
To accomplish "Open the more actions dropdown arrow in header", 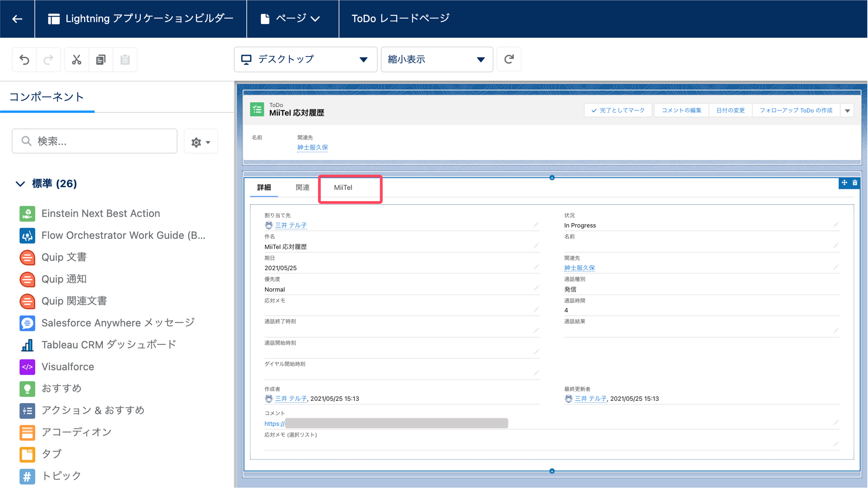I will tap(847, 111).
